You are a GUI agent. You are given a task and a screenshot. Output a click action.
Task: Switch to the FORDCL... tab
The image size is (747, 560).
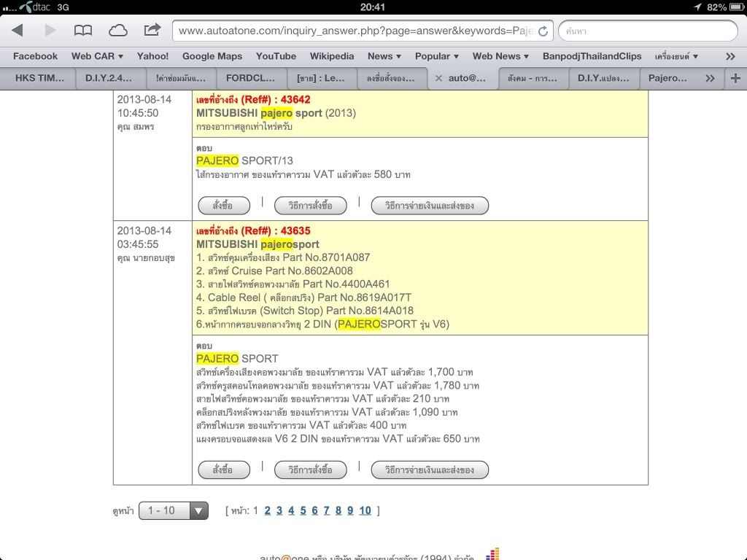pos(251,78)
